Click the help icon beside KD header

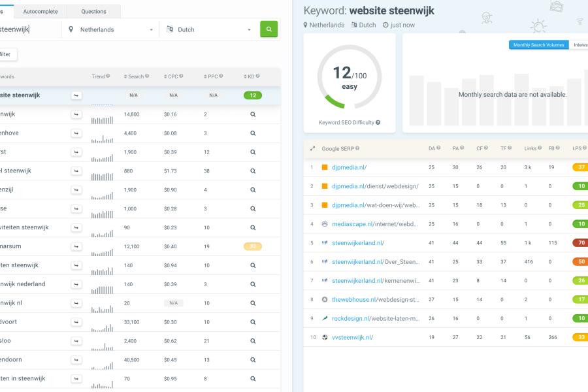click(257, 76)
